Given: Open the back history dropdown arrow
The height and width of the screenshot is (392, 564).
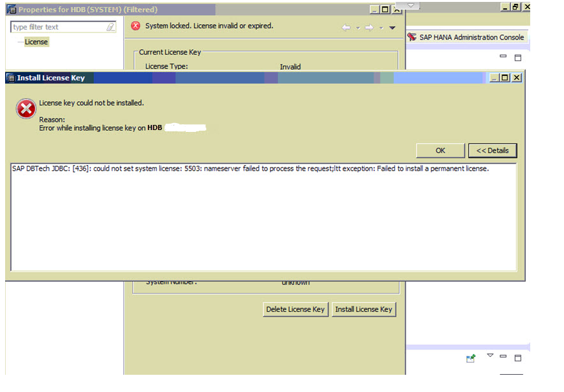Looking at the screenshot, I should pyautogui.click(x=358, y=27).
